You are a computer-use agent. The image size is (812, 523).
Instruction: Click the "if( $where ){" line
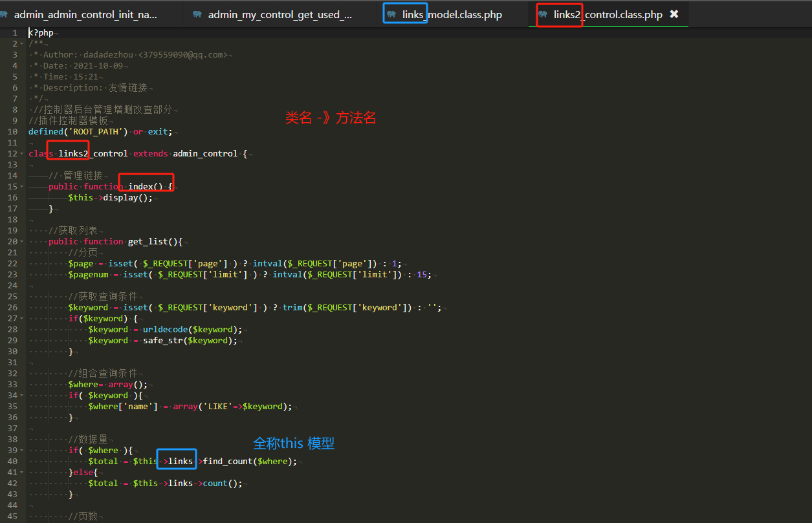pyautogui.click(x=100, y=451)
